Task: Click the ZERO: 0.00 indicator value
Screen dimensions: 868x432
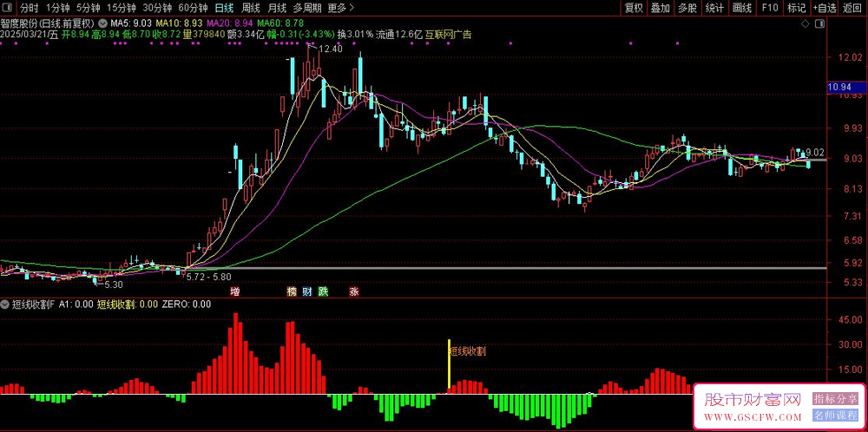Action: (x=187, y=304)
